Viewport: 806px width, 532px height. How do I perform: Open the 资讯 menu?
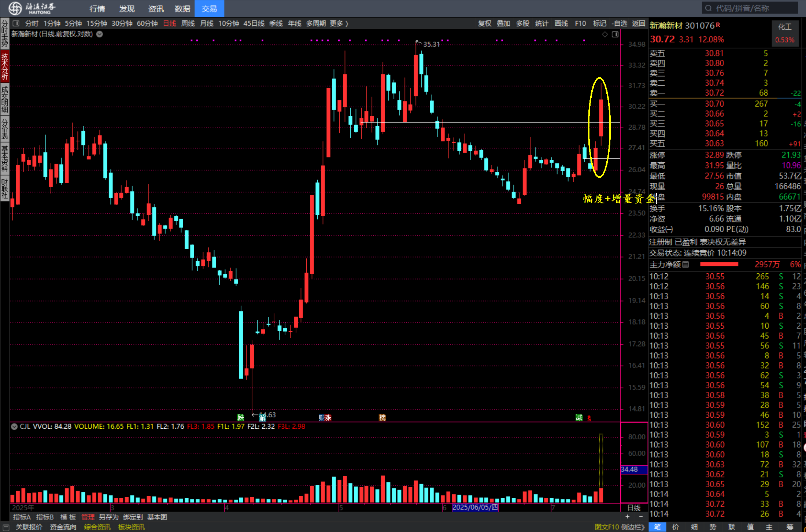pos(156,8)
